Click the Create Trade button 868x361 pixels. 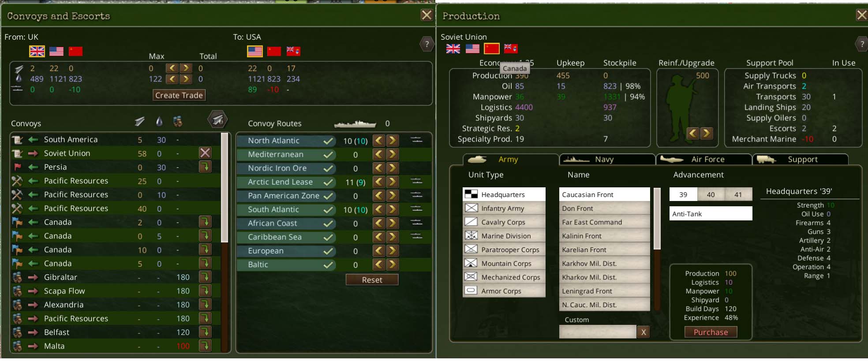pos(179,95)
